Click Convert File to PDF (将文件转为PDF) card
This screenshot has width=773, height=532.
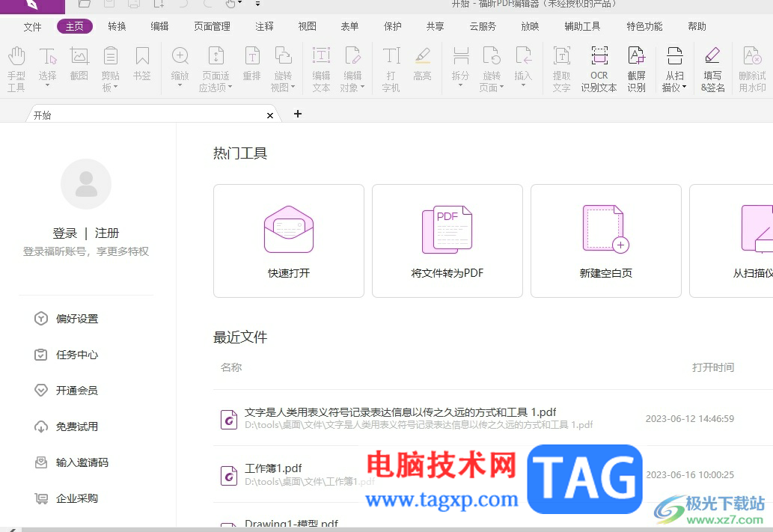click(x=447, y=241)
